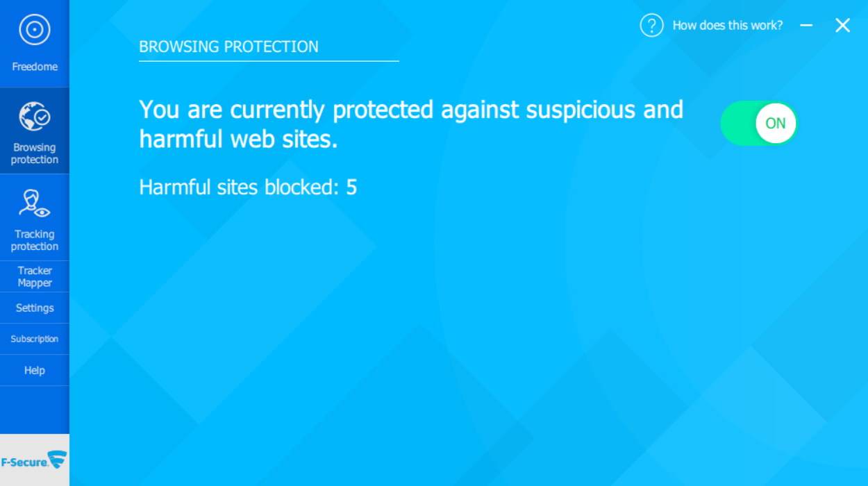
Task: Open the Freedome circular icon
Action: (x=34, y=30)
